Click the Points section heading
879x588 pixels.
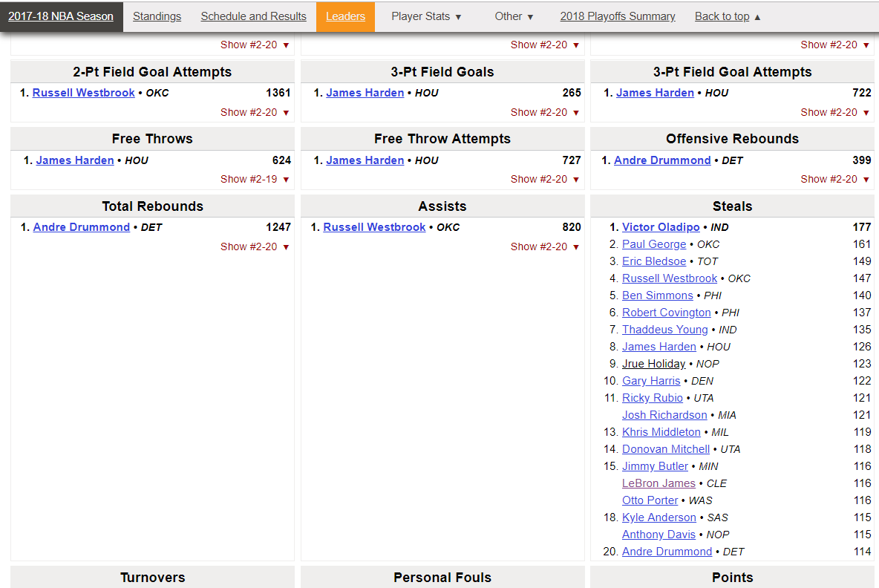coord(732,578)
